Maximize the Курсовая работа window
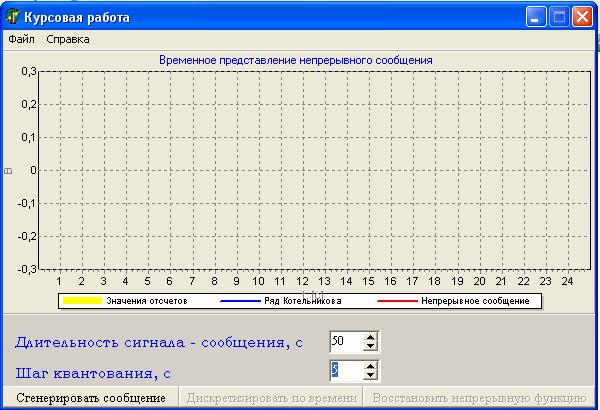This screenshot has width=600, height=410. (x=559, y=17)
